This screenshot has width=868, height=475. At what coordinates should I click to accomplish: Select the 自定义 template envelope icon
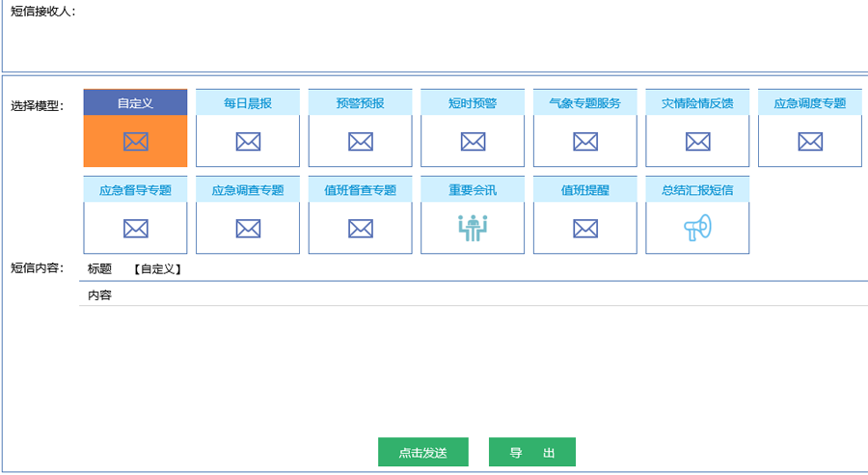tap(135, 142)
